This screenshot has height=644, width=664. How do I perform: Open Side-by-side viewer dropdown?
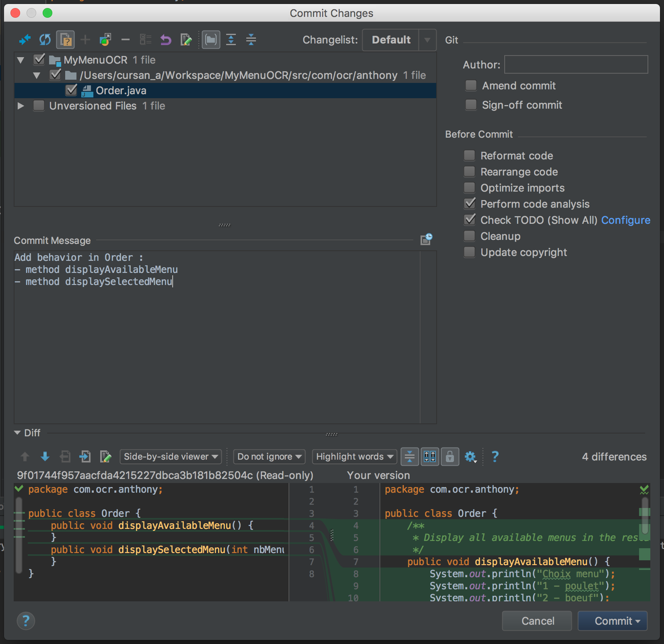click(x=171, y=456)
